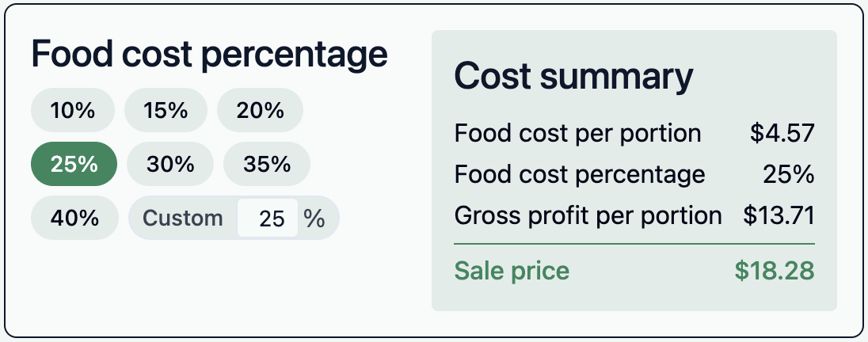Click the $18.28 sale price amount

(x=774, y=271)
